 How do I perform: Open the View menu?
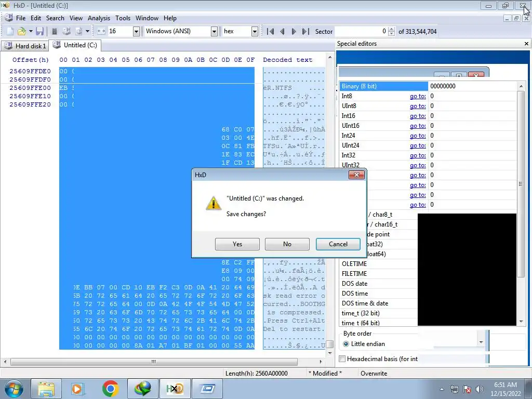click(x=76, y=18)
